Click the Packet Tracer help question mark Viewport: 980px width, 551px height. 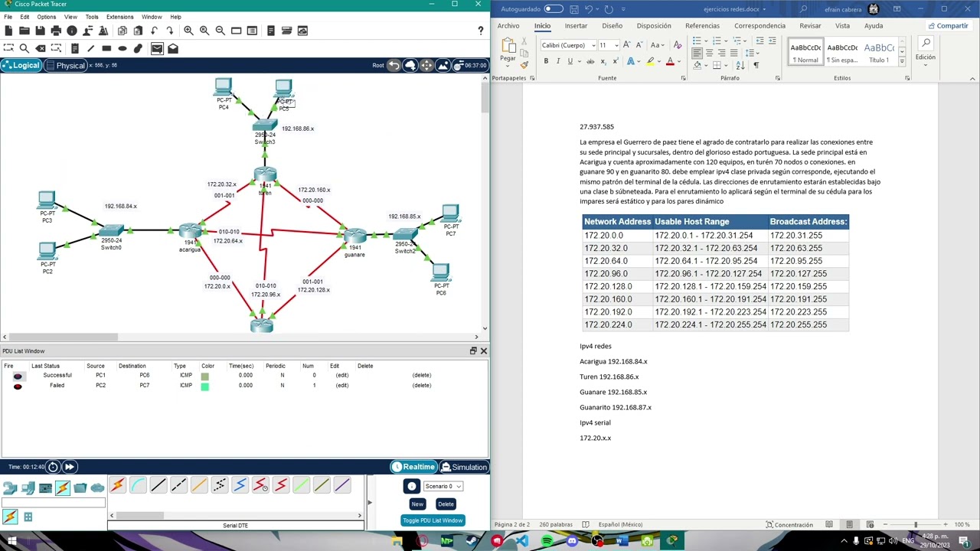point(481,31)
